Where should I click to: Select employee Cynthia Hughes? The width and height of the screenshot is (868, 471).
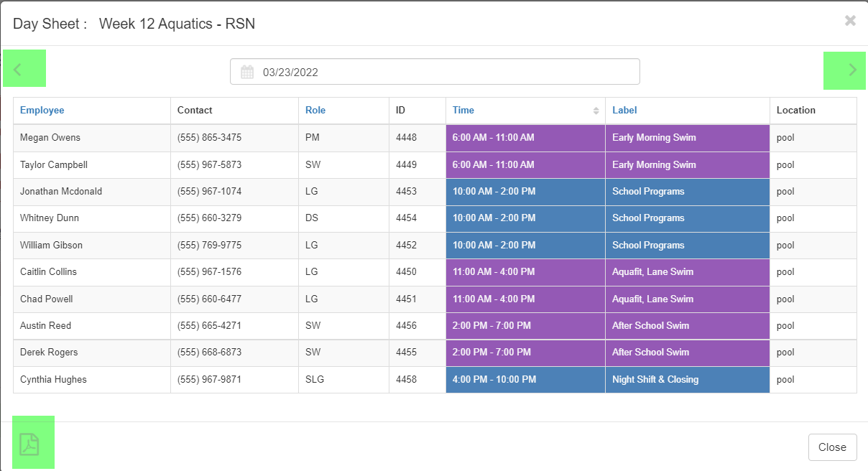(53, 379)
